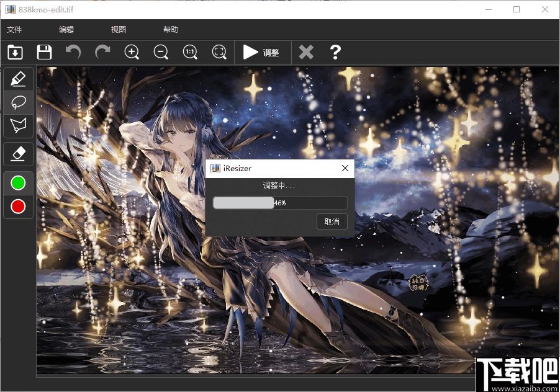Cancel the resizing with 取消 button
The height and width of the screenshot is (392, 560).
pos(332,221)
